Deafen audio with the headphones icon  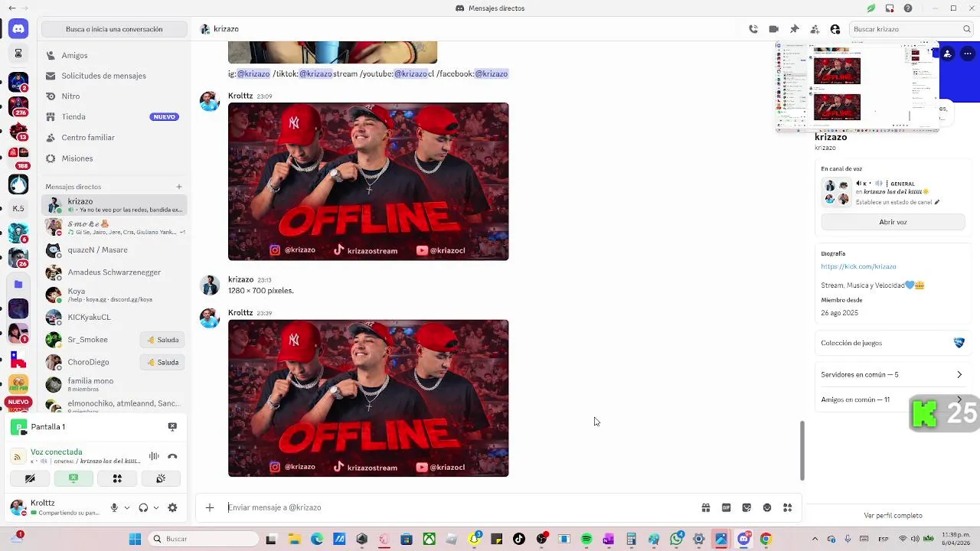[x=143, y=507]
